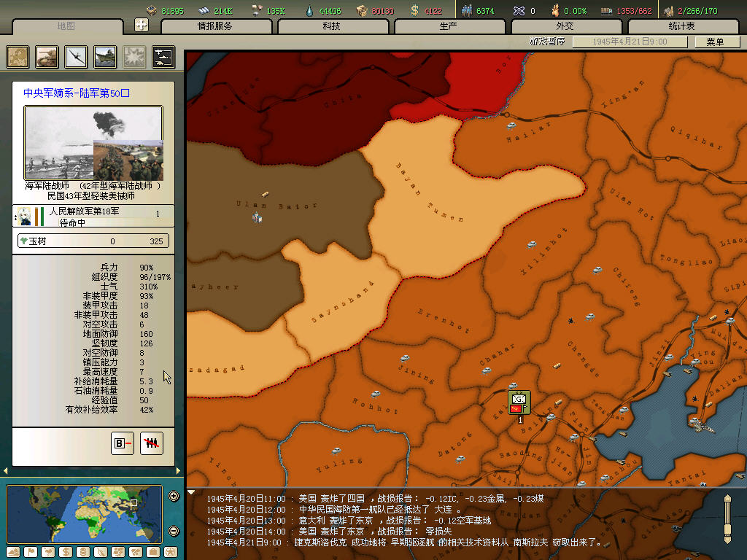The height and width of the screenshot is (560, 747).
Task: Click the land units tank icon
Action: [x=47, y=57]
